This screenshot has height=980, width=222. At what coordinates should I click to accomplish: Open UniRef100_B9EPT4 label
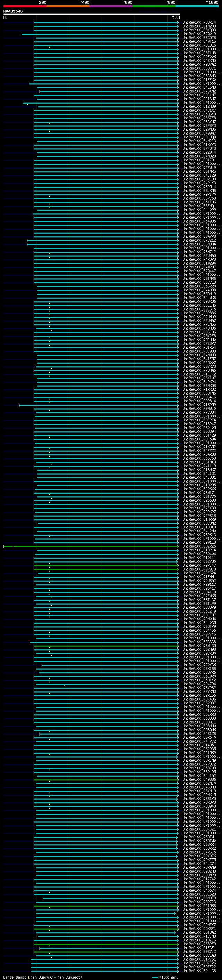[x=199, y=420]
